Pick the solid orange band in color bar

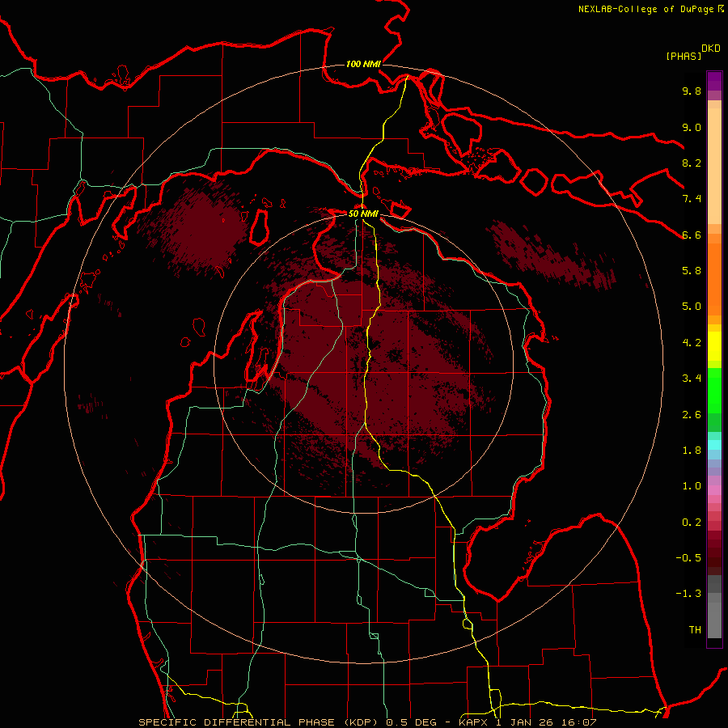(x=714, y=280)
